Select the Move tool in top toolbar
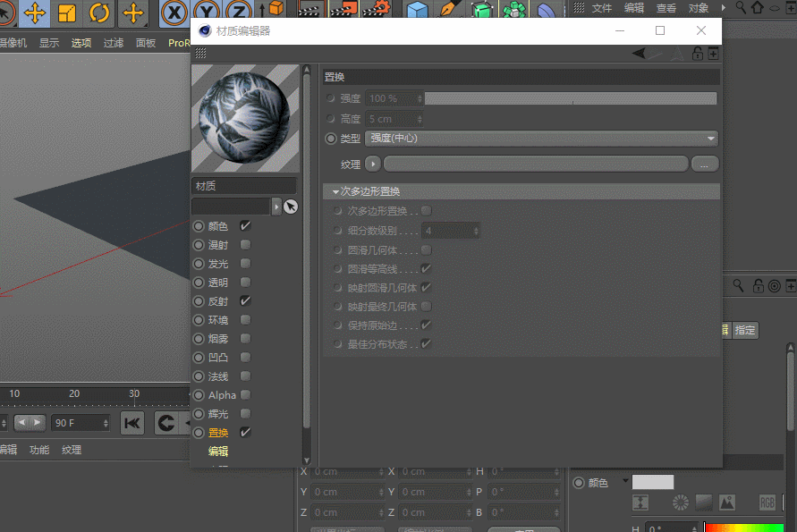This screenshot has height=532, width=797. click(35, 13)
